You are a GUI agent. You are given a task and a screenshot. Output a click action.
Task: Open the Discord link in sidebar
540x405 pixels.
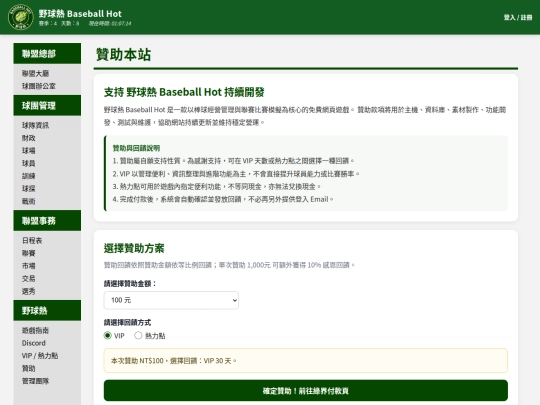click(34, 343)
